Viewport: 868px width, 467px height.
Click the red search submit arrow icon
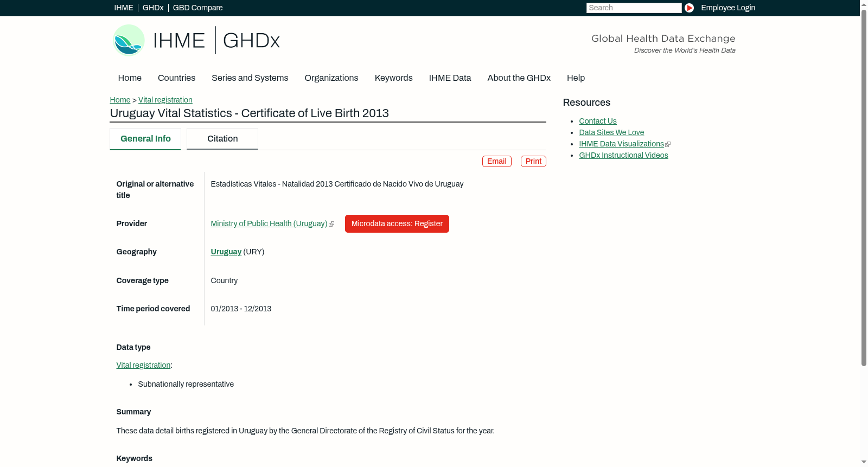[689, 8]
